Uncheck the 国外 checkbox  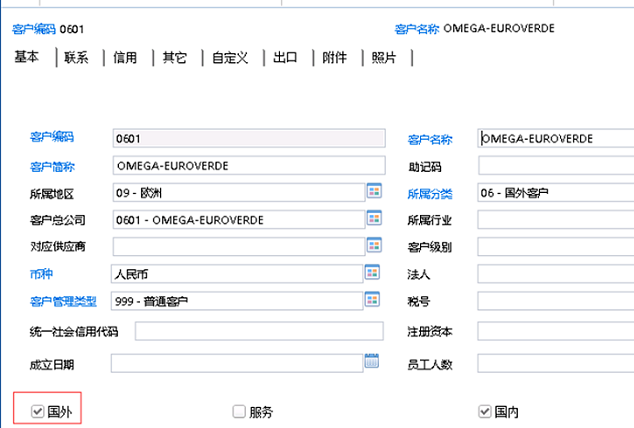[38, 411]
